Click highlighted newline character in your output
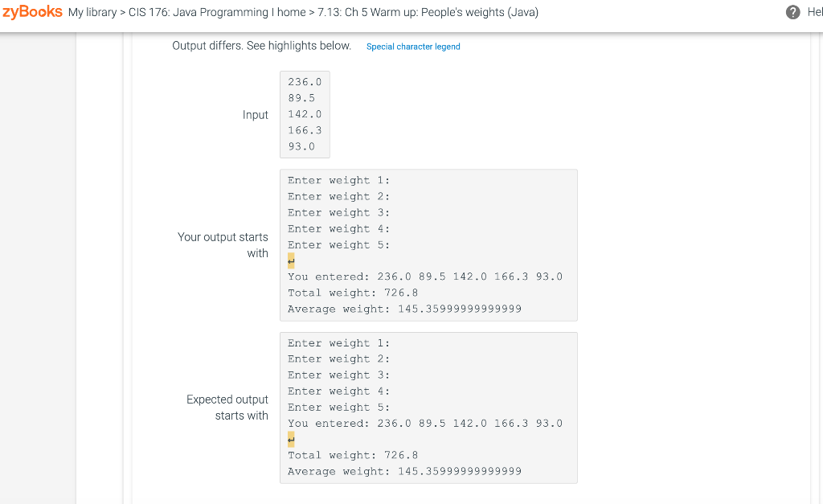This screenshot has width=823, height=504. pos(290,260)
